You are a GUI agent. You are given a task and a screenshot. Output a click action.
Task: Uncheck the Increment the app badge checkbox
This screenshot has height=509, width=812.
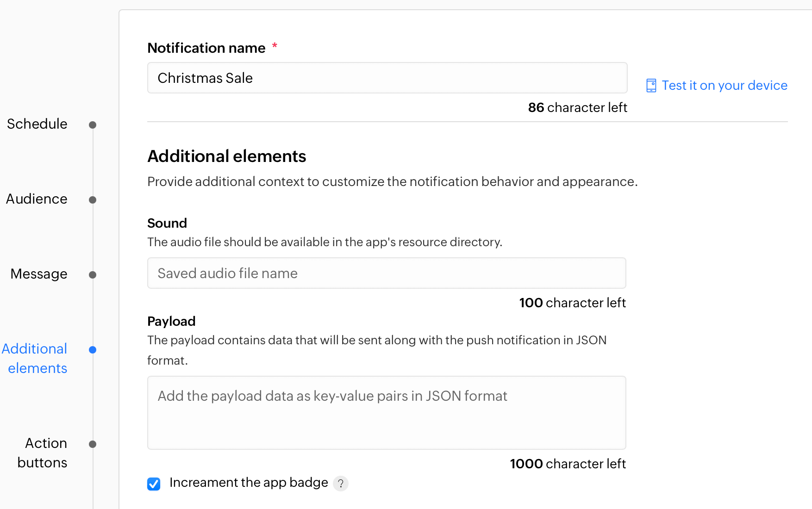coord(154,484)
